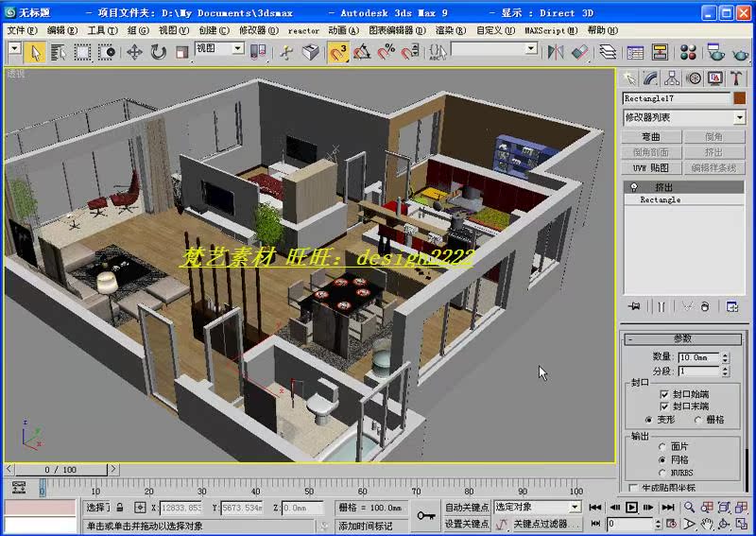Screen dimensions: 756x536
Task: Open Render Scene dialog teapot icon
Action: tap(715, 52)
